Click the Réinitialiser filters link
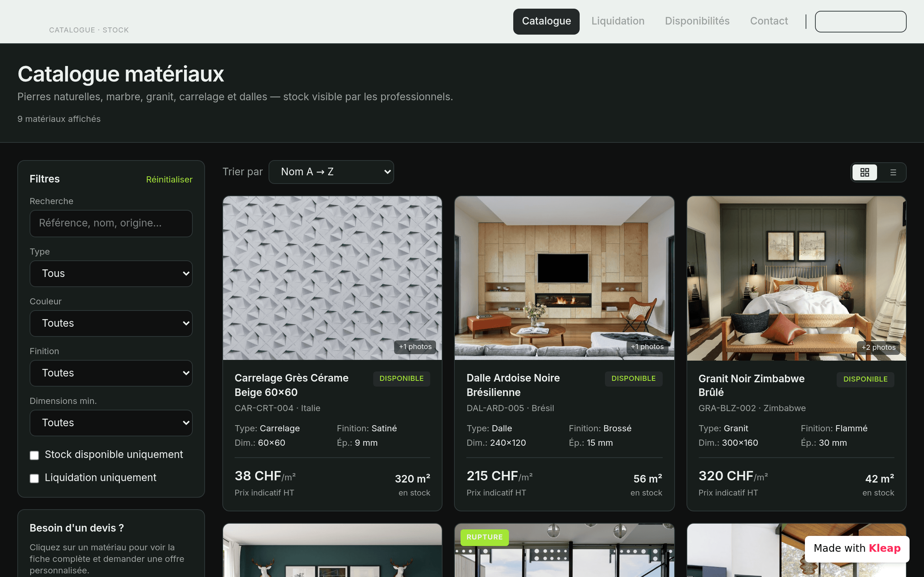The height and width of the screenshot is (577, 924). coord(169,180)
